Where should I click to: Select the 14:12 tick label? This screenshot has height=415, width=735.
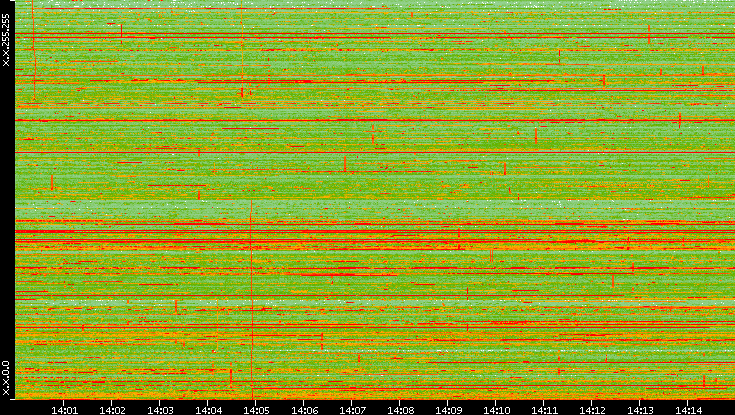[x=592, y=410]
